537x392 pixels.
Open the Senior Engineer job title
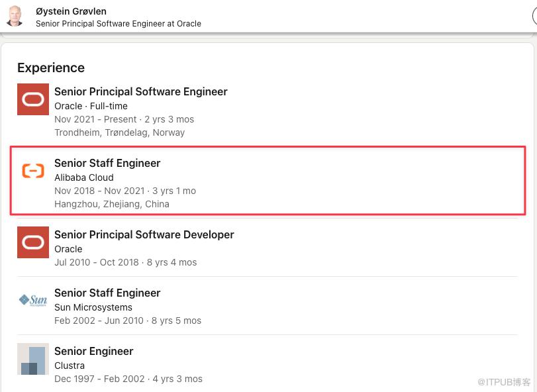click(x=94, y=351)
